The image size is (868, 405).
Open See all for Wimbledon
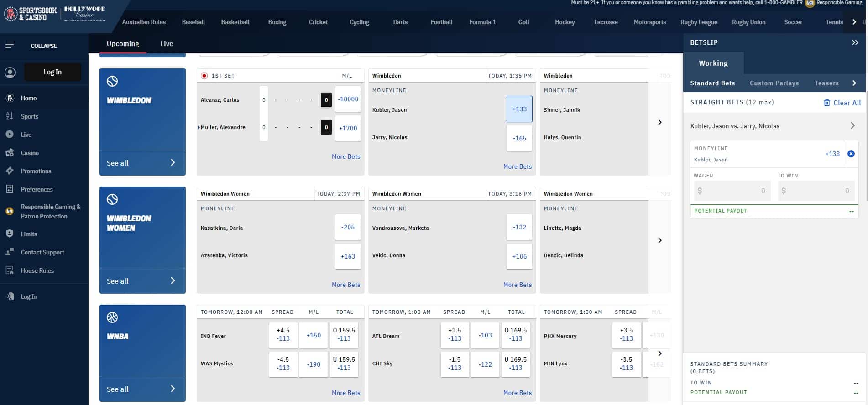tap(142, 163)
